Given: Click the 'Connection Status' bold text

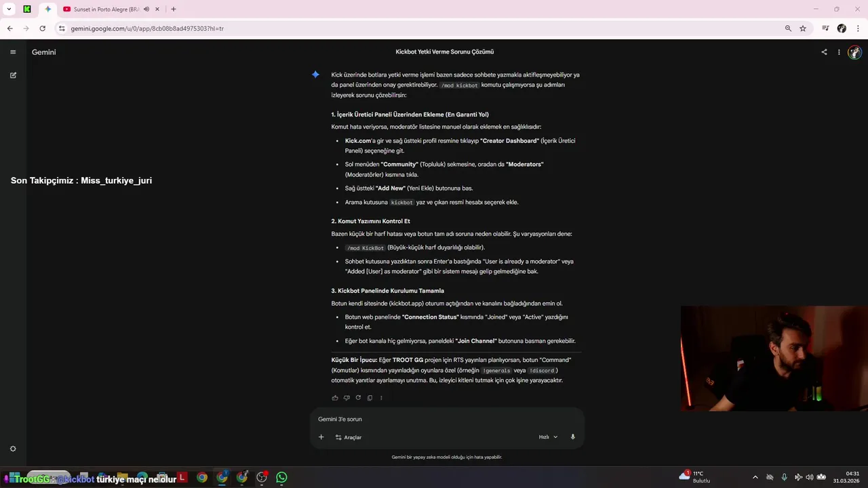Looking at the screenshot, I should pos(430,317).
